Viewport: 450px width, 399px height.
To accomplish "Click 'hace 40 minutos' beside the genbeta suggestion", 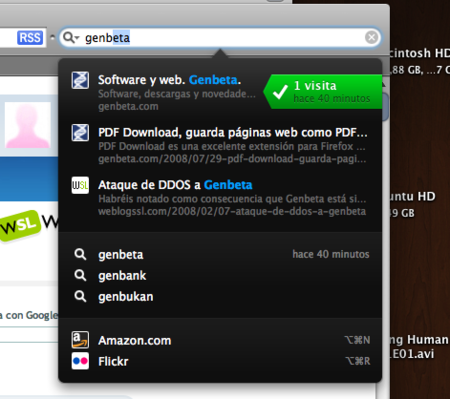I will point(331,254).
